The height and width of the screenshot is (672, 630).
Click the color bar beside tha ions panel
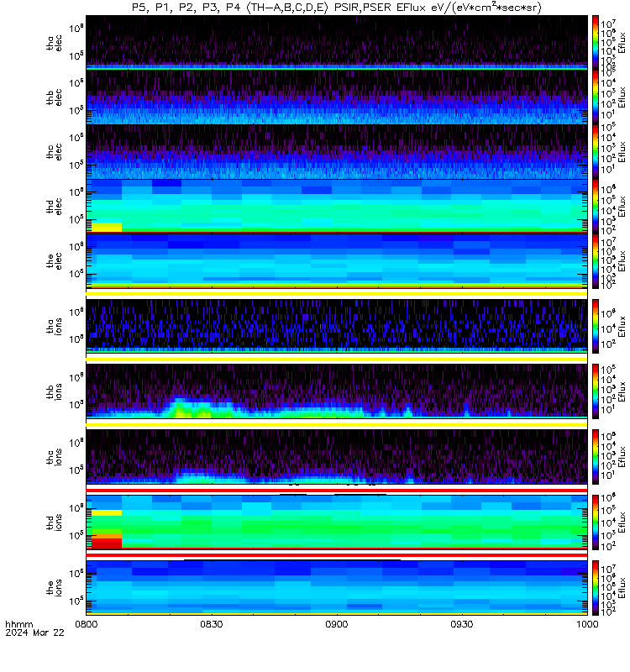click(596, 326)
